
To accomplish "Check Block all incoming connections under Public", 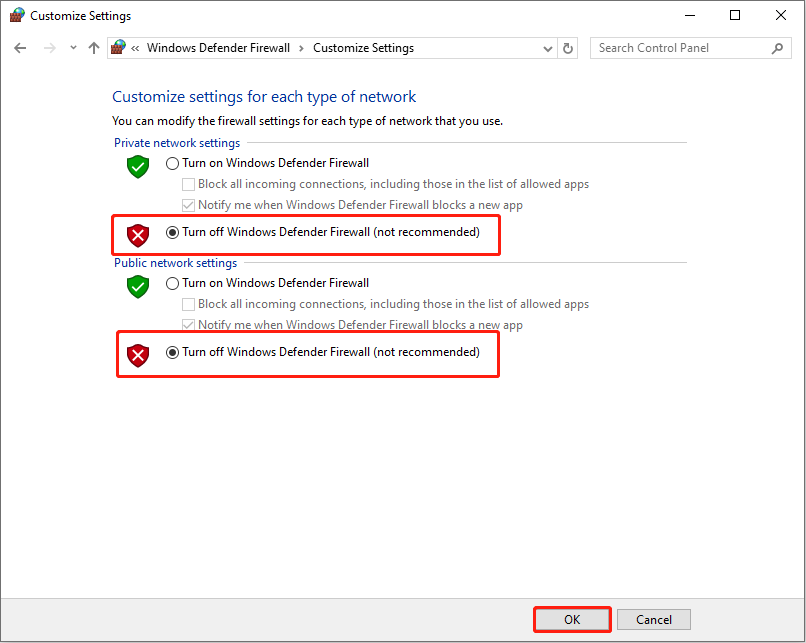I will tap(189, 304).
